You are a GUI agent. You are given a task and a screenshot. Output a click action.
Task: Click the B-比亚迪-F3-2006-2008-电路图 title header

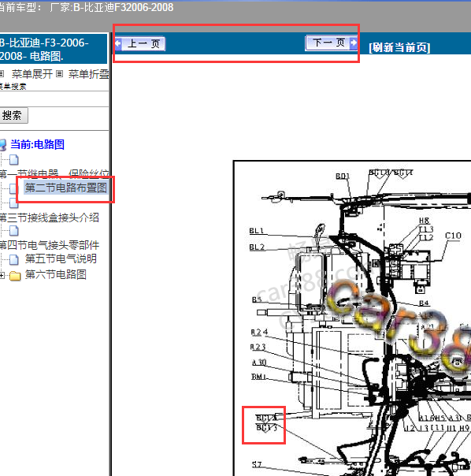coord(54,49)
